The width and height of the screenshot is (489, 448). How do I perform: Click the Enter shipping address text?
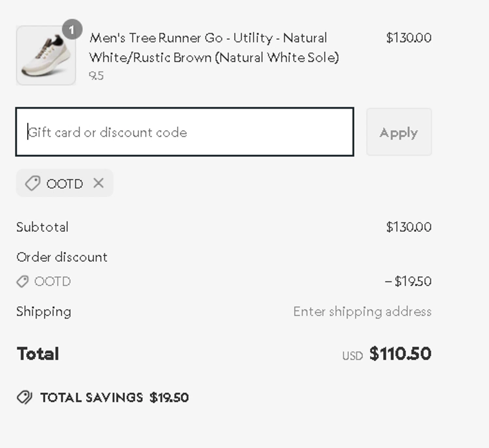click(362, 312)
